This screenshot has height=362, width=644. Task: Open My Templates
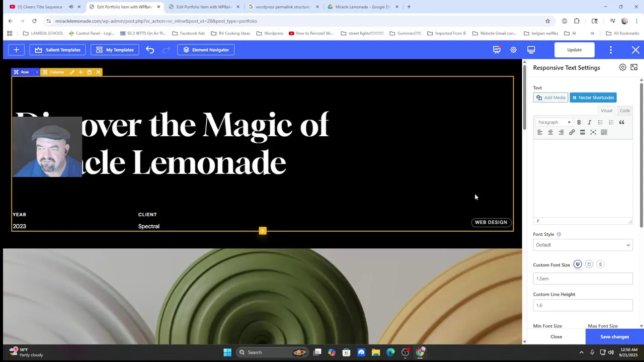point(115,50)
